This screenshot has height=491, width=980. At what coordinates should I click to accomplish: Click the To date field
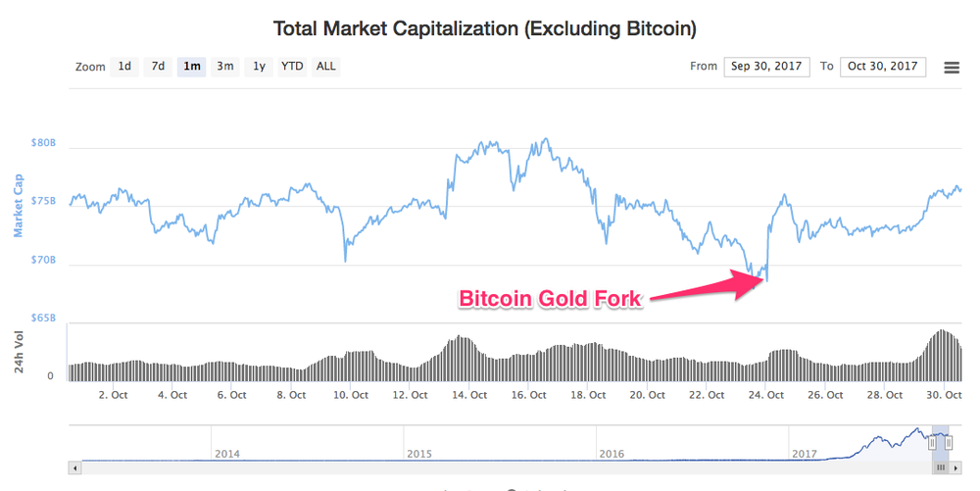pyautogui.click(x=883, y=67)
